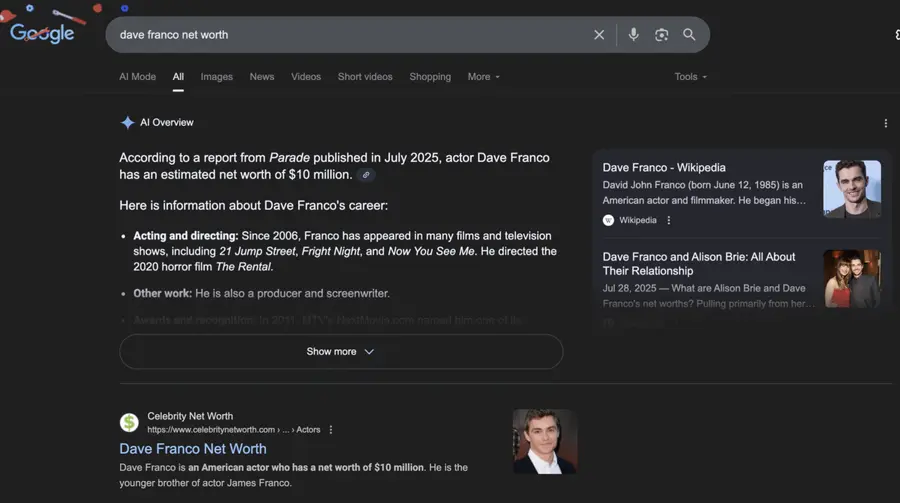Image resolution: width=900 pixels, height=503 pixels.
Task: Clear the search box text
Action: click(599, 35)
